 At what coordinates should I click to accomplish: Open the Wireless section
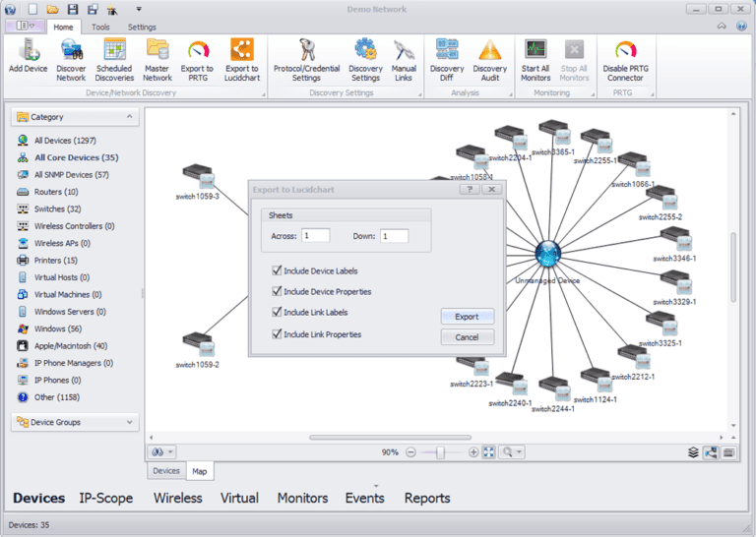coord(178,498)
